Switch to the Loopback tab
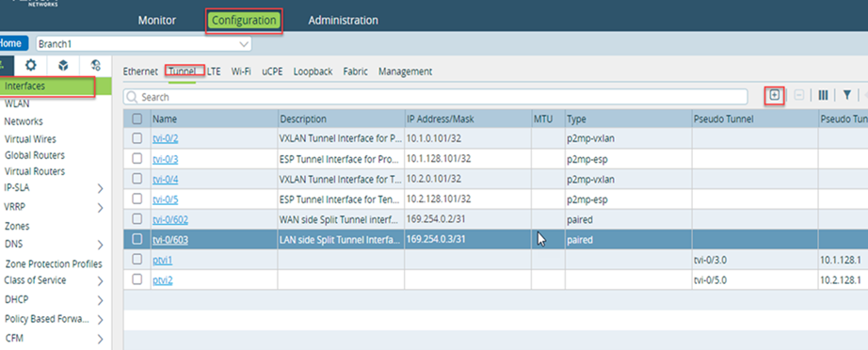Image resolution: width=868 pixels, height=350 pixels. point(313,72)
